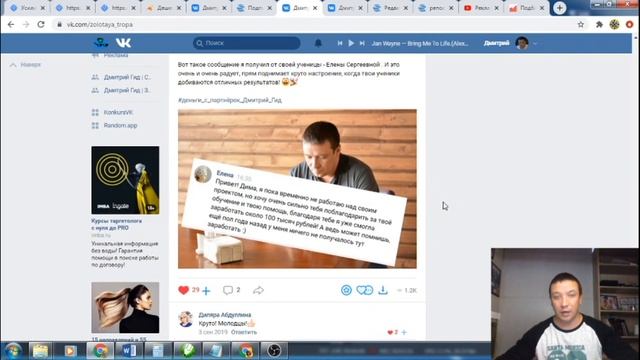
Task: Go back in Chrome
Action: pos(11,24)
